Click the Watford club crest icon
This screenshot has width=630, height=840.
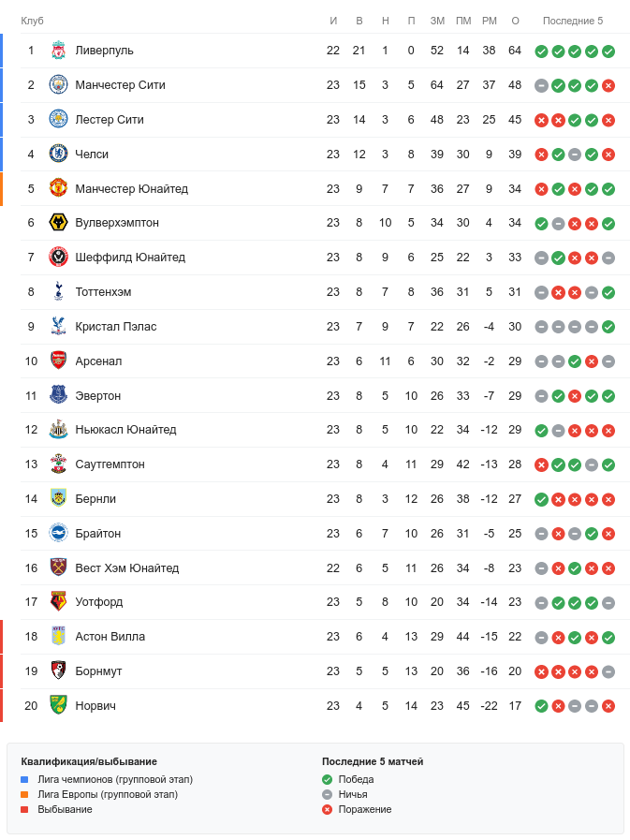coord(58,602)
